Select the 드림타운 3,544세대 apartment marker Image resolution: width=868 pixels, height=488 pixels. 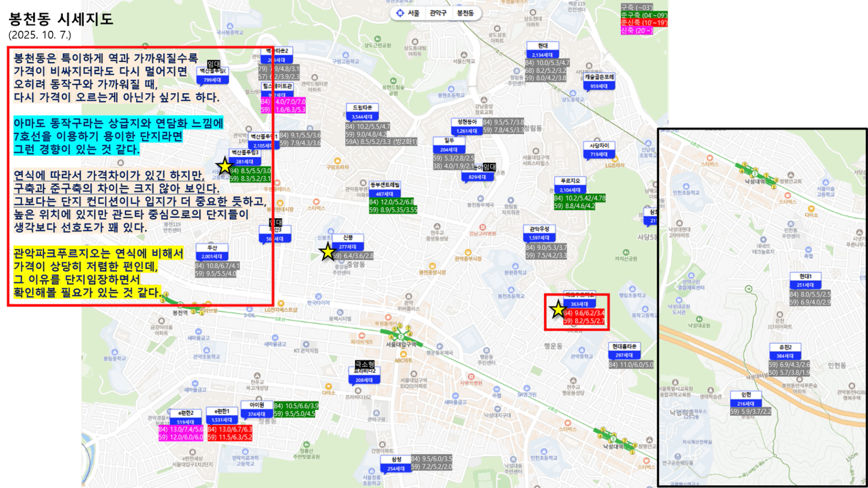pyautogui.click(x=362, y=112)
